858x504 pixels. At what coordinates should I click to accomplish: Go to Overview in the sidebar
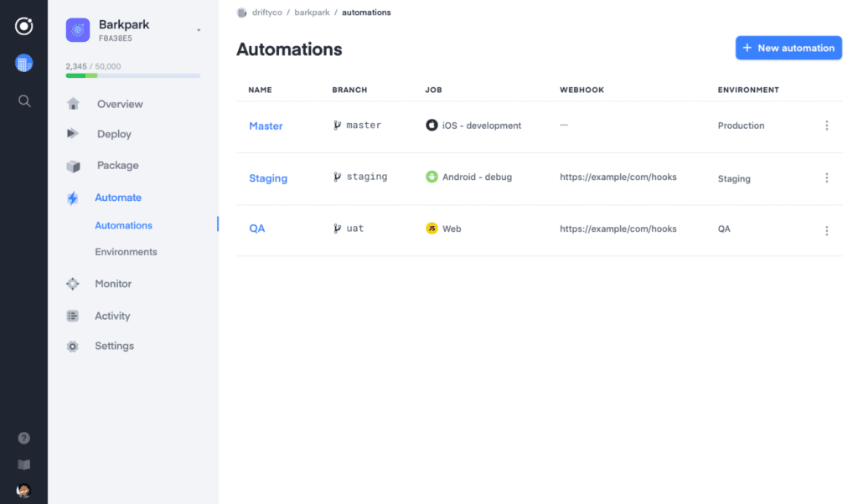pos(120,104)
